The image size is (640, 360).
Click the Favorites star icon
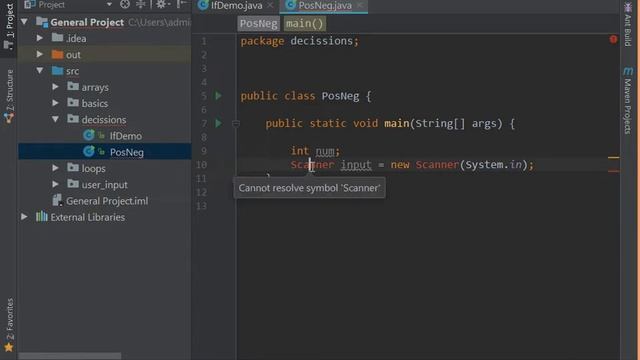coord(9,347)
